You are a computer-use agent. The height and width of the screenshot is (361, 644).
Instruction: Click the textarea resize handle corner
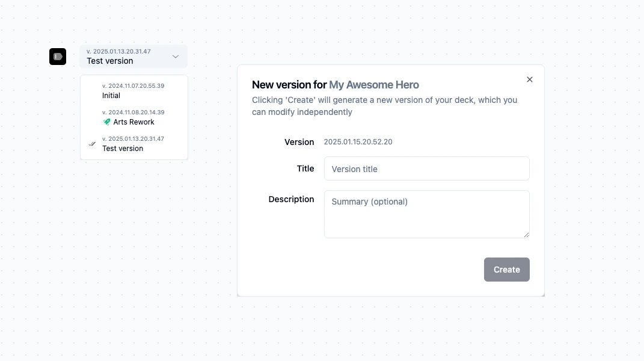(x=527, y=235)
